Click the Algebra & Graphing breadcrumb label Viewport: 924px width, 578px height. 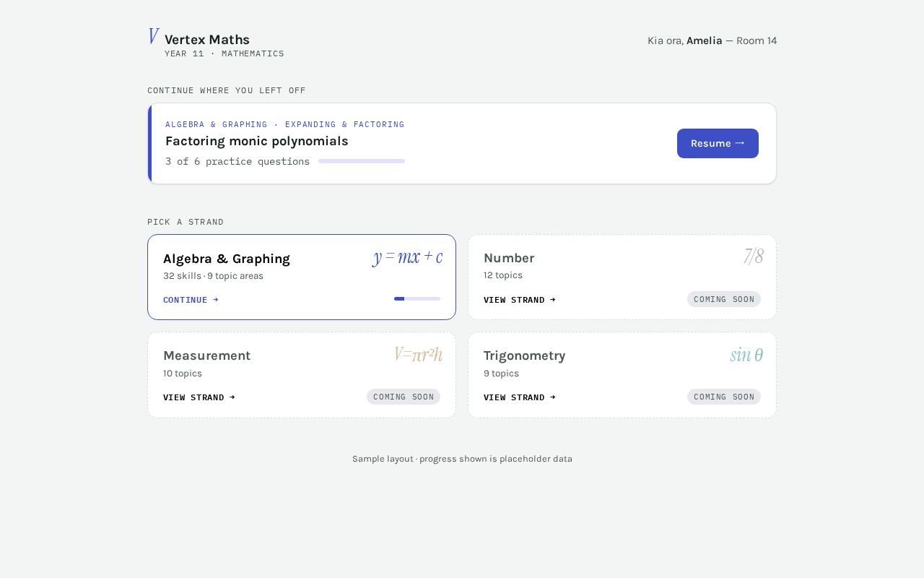217,124
